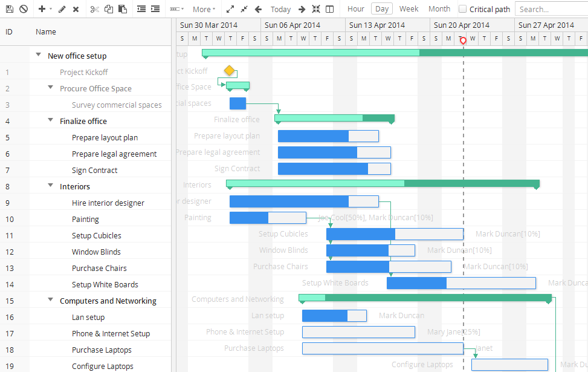Click the plus icon to add task
The height and width of the screenshot is (372, 588).
click(x=42, y=9)
